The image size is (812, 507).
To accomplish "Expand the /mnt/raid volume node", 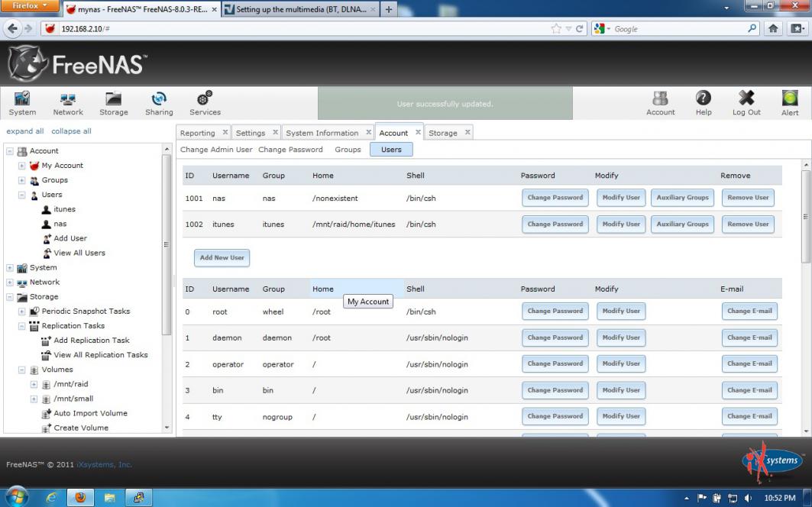I will pos(34,384).
